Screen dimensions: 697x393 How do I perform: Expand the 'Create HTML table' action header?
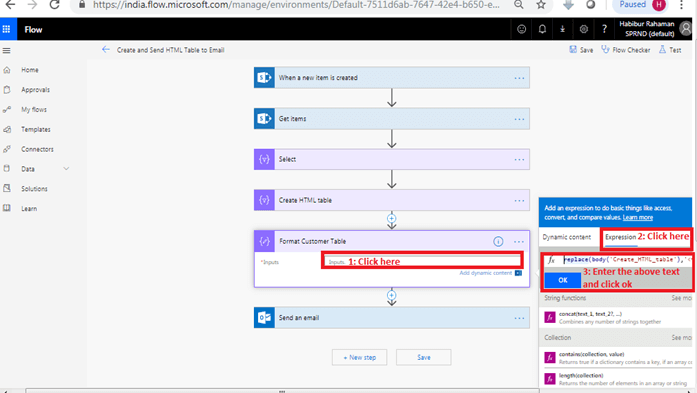[392, 200]
